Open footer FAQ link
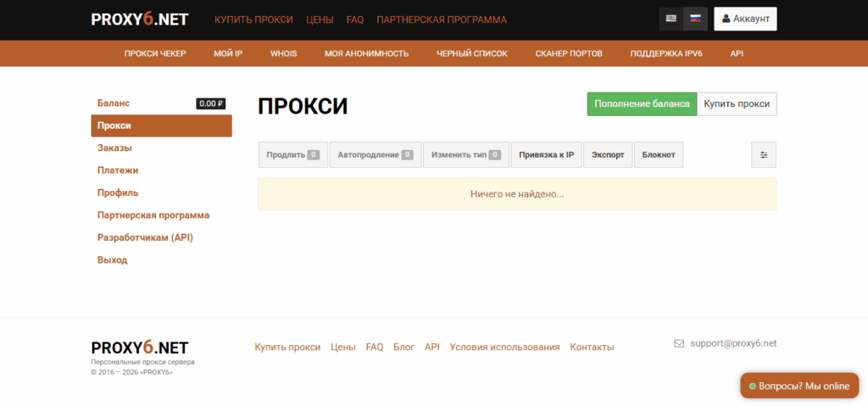This screenshot has height=406, width=868. point(374,348)
